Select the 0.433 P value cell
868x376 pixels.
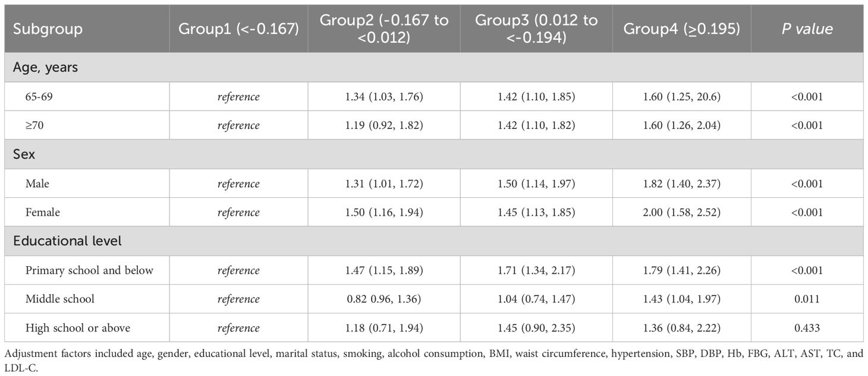(807, 328)
